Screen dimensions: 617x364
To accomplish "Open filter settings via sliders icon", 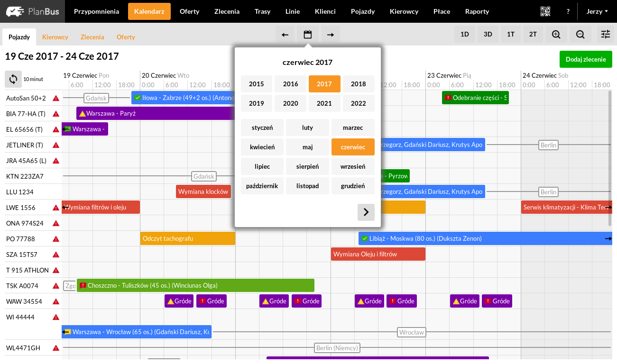I will click(x=605, y=34).
